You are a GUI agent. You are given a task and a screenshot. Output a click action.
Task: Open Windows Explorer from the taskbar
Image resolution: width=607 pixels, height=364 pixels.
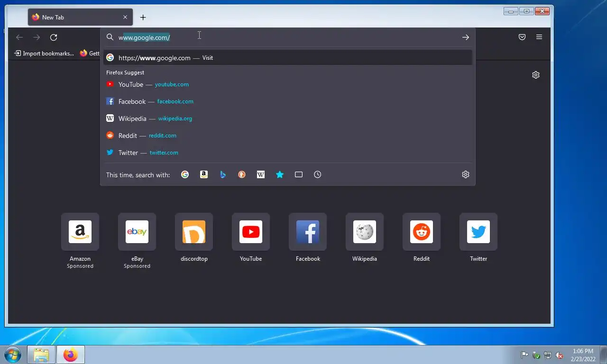click(41, 355)
